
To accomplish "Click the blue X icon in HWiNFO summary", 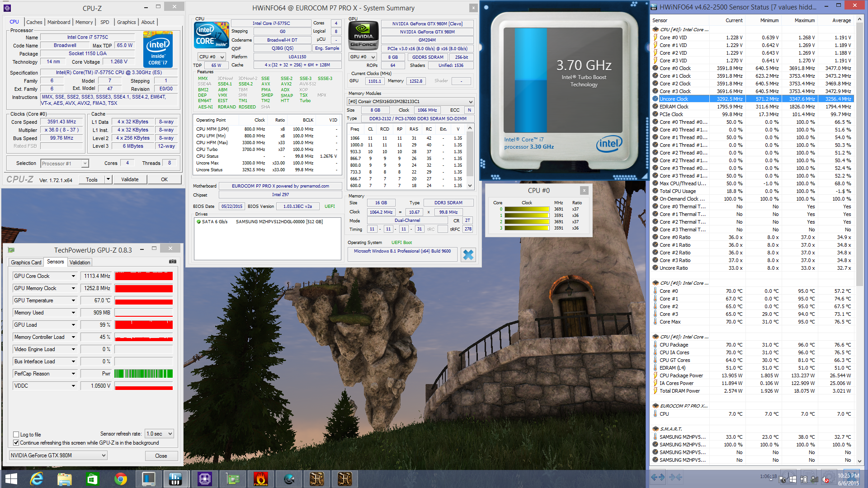I will [x=468, y=255].
